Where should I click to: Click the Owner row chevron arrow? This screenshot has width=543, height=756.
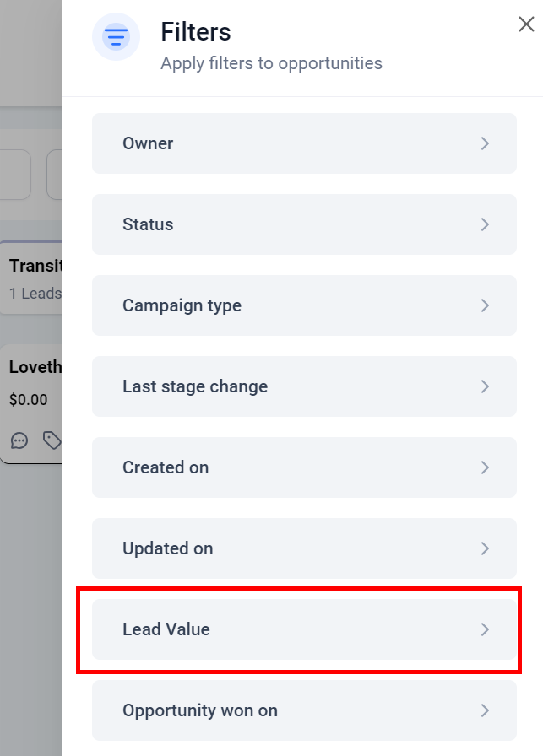(485, 143)
